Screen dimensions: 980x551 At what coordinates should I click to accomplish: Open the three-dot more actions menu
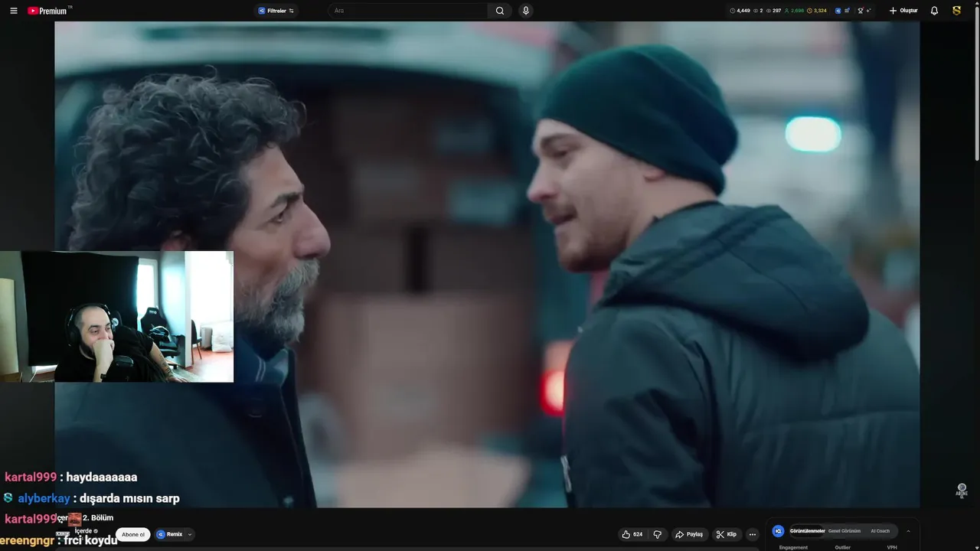pos(753,534)
